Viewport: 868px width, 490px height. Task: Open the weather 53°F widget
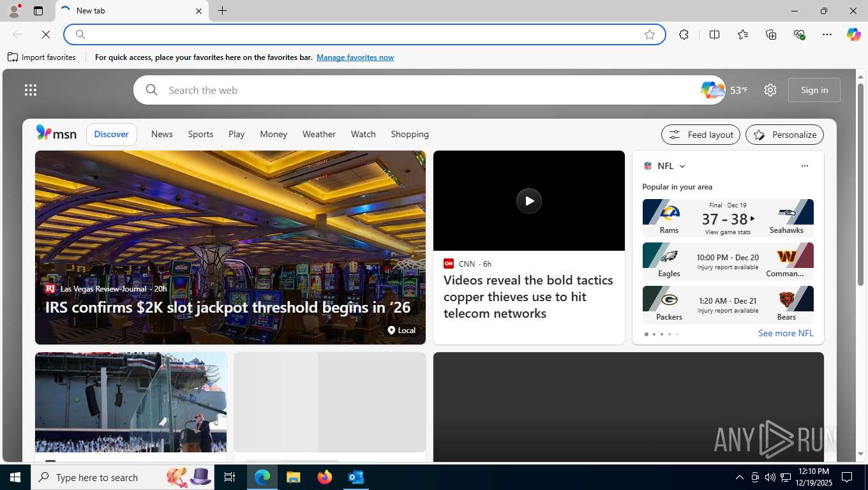(x=724, y=90)
